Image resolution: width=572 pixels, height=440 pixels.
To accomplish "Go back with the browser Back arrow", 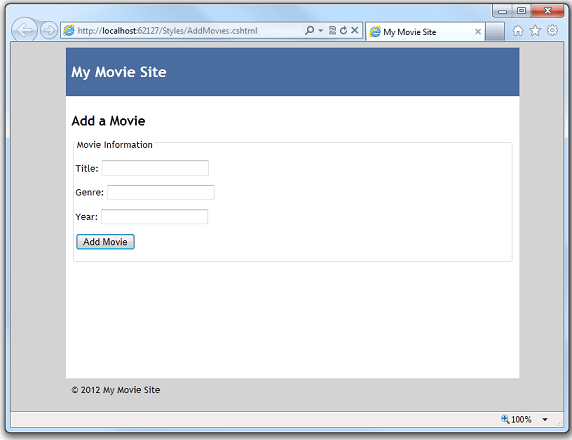I will pos(24,30).
